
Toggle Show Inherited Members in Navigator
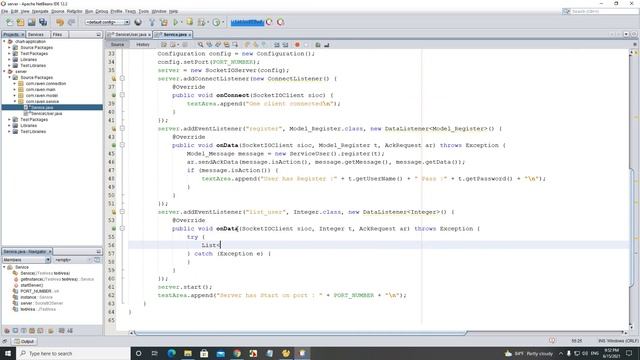click(7, 331)
